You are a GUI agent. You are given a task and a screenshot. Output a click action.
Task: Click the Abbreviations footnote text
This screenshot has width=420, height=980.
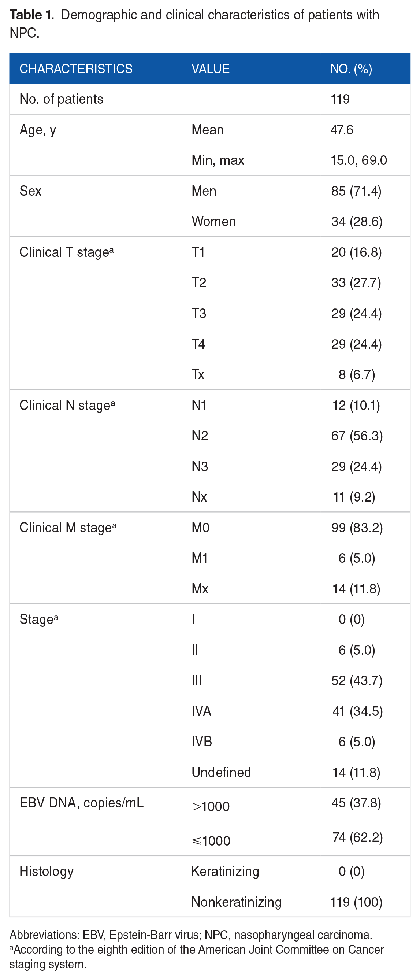coord(191,935)
